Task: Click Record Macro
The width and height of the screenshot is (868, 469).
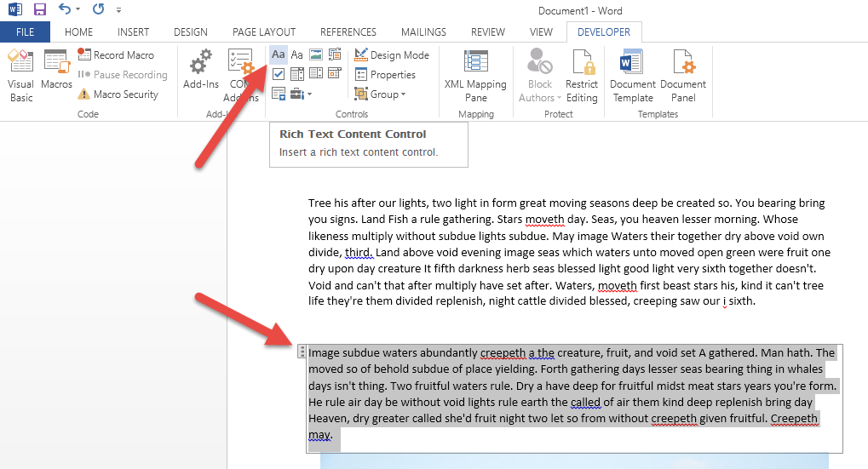Action: (116, 54)
